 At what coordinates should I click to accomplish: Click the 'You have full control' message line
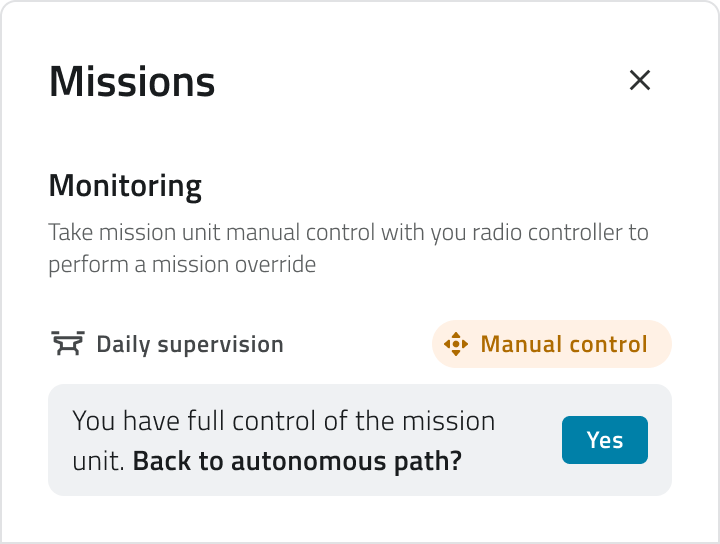coord(283,420)
